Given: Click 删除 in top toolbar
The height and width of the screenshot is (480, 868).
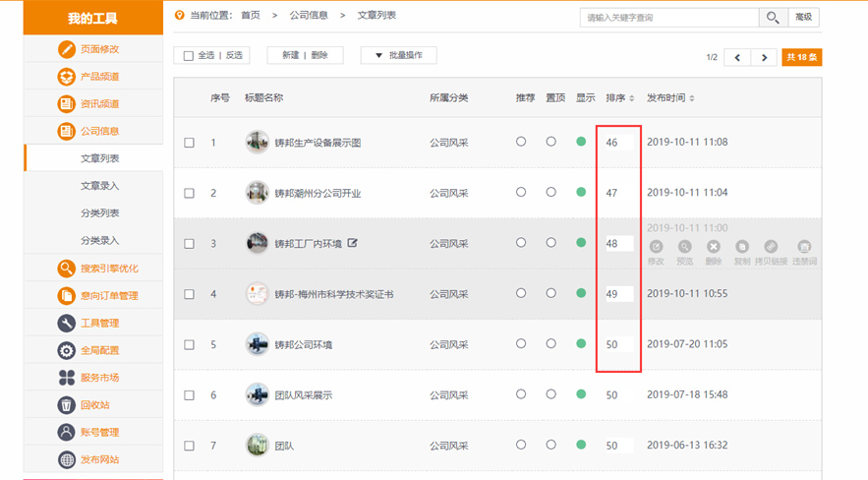Looking at the screenshot, I should (319, 55).
